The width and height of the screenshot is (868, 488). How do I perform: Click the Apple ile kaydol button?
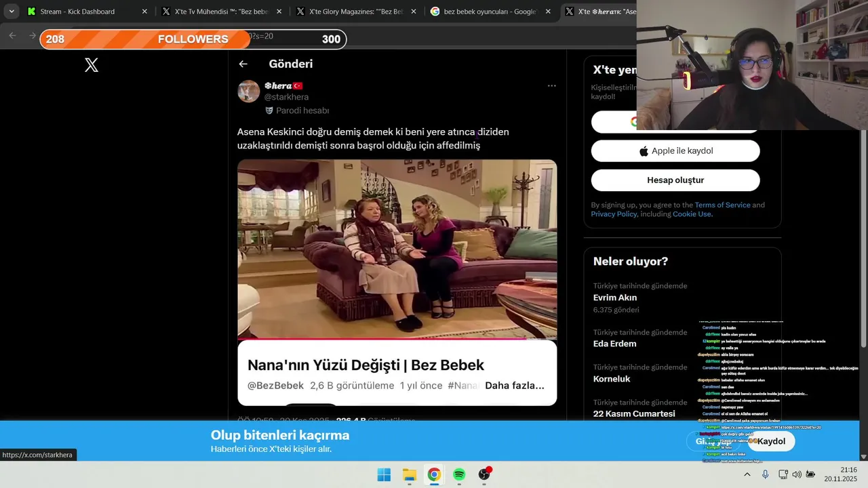675,151
